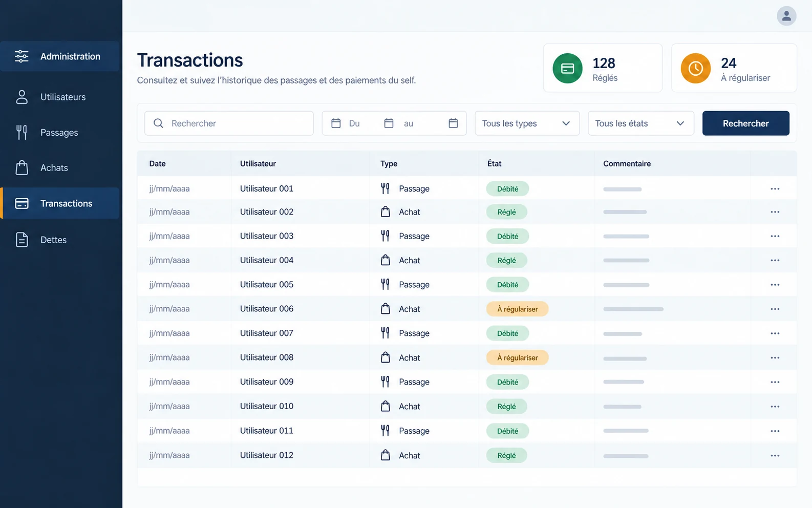Click the Type column header
Screen dimensions: 812x508
coord(389,164)
